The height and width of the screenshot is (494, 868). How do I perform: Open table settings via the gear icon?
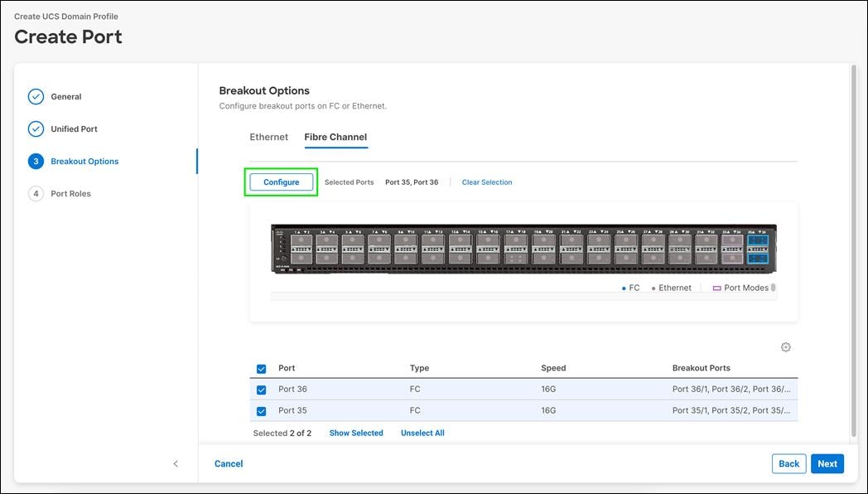785,346
